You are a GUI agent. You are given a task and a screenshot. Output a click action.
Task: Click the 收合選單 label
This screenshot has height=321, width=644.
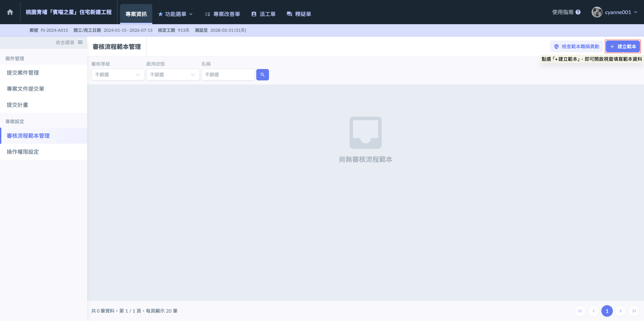[65, 42]
